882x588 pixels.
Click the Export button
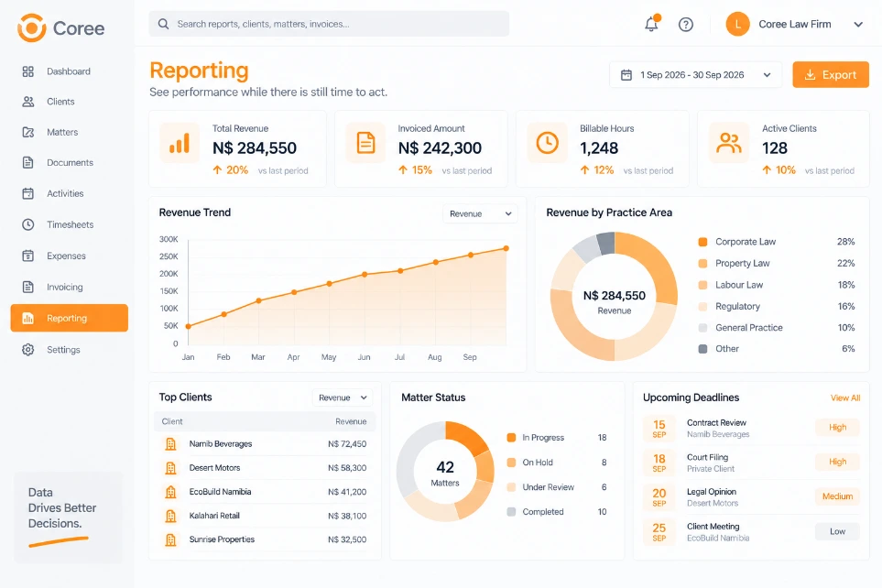click(x=830, y=75)
